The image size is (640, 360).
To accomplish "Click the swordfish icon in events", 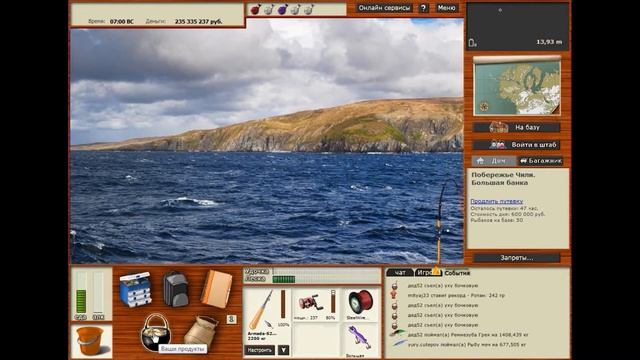I will click(399, 344).
